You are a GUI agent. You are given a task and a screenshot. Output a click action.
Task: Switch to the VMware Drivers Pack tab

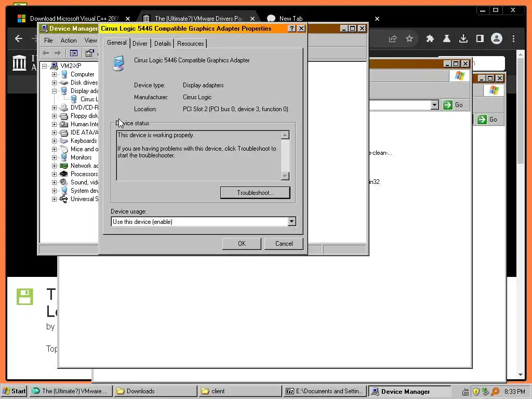198,19
